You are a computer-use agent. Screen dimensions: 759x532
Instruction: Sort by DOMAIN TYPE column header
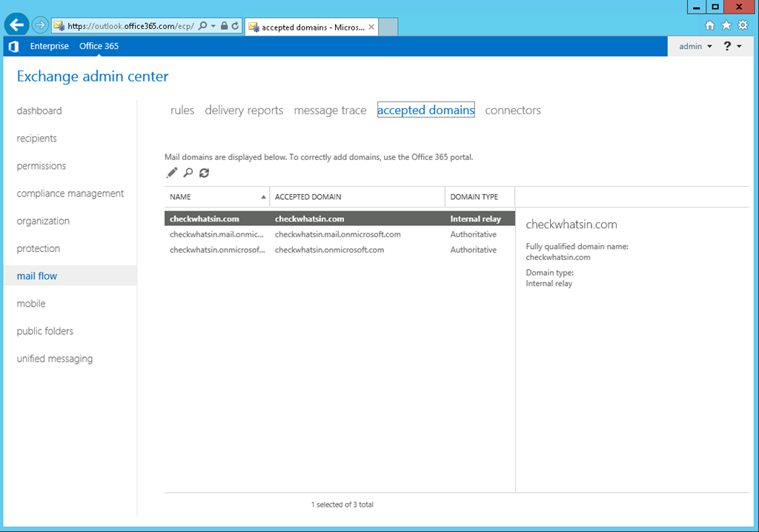[x=480, y=197]
